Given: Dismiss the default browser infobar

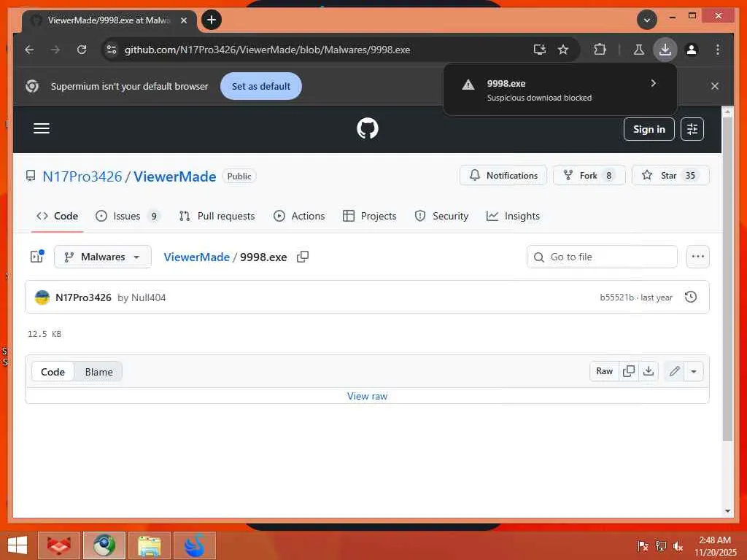Looking at the screenshot, I should pyautogui.click(x=715, y=86).
